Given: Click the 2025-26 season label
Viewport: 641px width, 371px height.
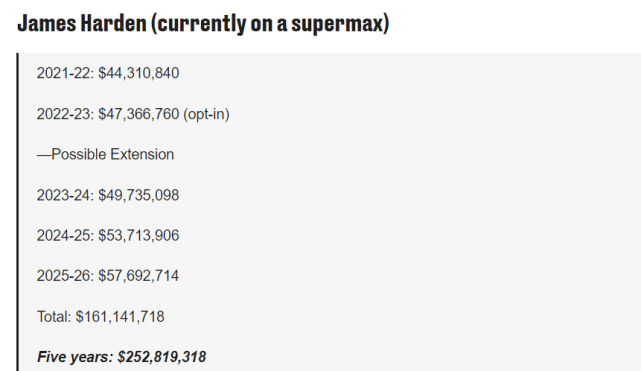Looking at the screenshot, I should (65, 276).
